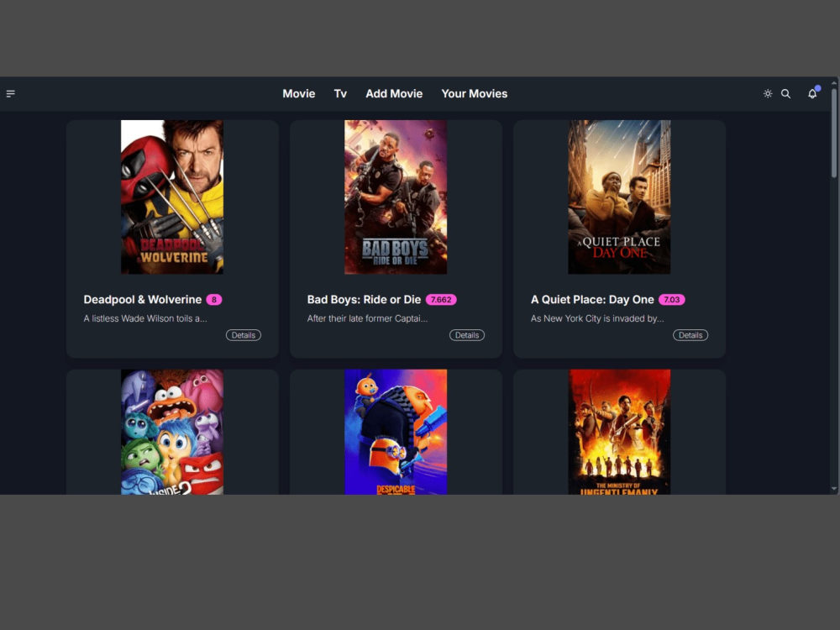This screenshot has width=840, height=630.
Task: Open Your Movies section
Action: [x=475, y=94]
